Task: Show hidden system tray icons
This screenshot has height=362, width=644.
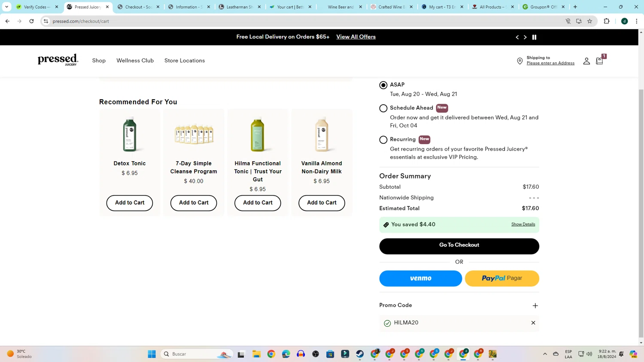Action: pyautogui.click(x=545, y=354)
